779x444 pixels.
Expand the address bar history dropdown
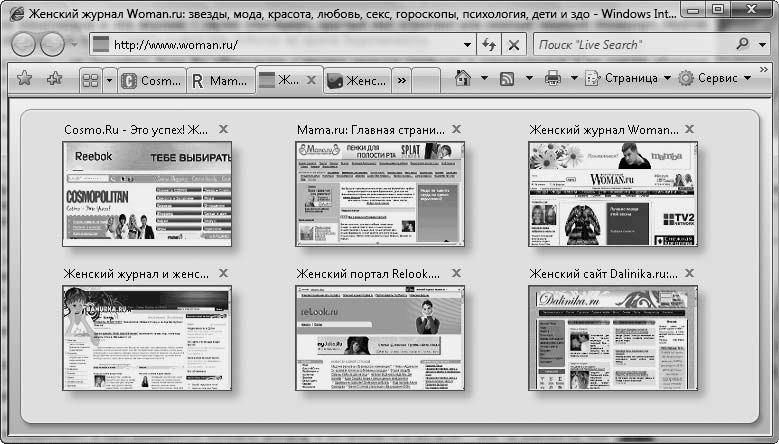[x=468, y=45]
